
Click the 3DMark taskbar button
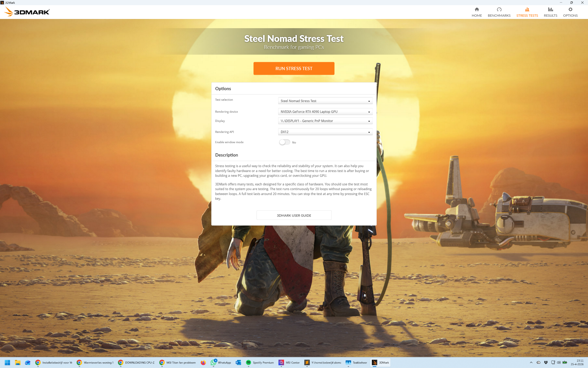380,363
